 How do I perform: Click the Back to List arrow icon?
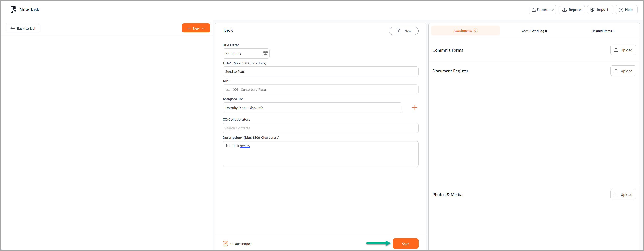pos(13,28)
